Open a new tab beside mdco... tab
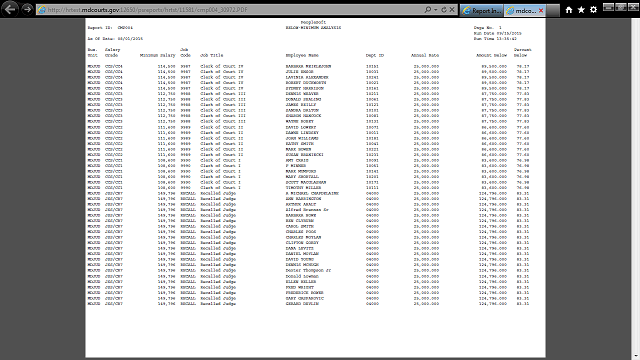 pyautogui.click(x=553, y=11)
